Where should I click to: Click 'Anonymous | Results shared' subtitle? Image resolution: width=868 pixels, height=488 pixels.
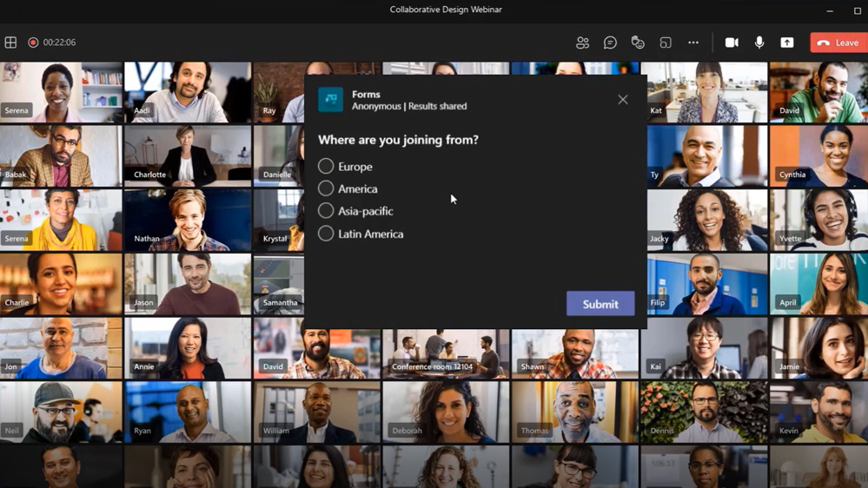pos(409,106)
